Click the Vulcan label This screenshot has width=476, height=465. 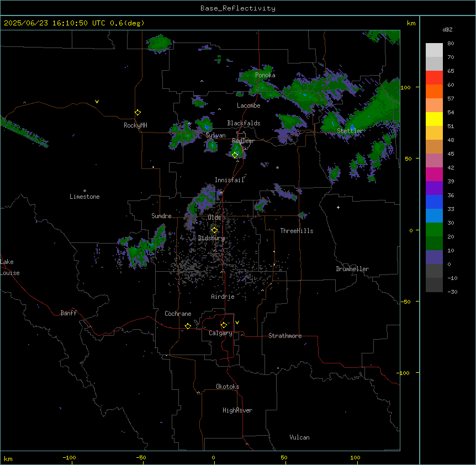pos(299,437)
